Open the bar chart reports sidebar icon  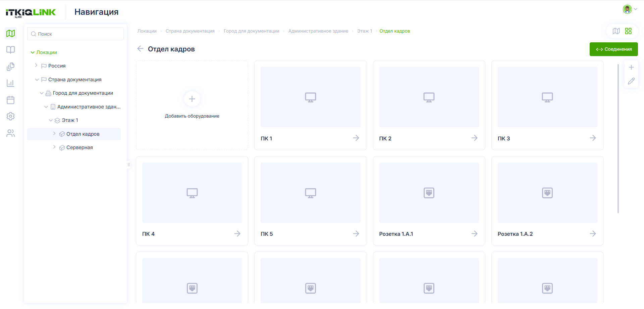(11, 83)
